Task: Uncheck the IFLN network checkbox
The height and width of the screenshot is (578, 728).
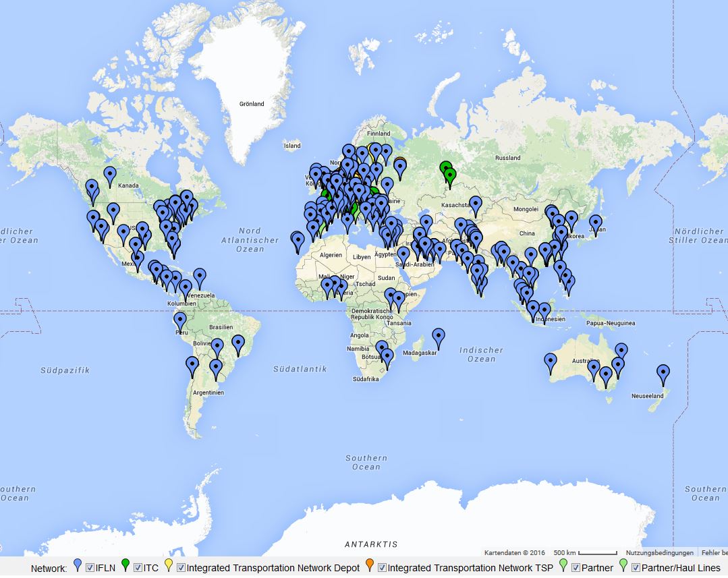Action: (x=90, y=567)
